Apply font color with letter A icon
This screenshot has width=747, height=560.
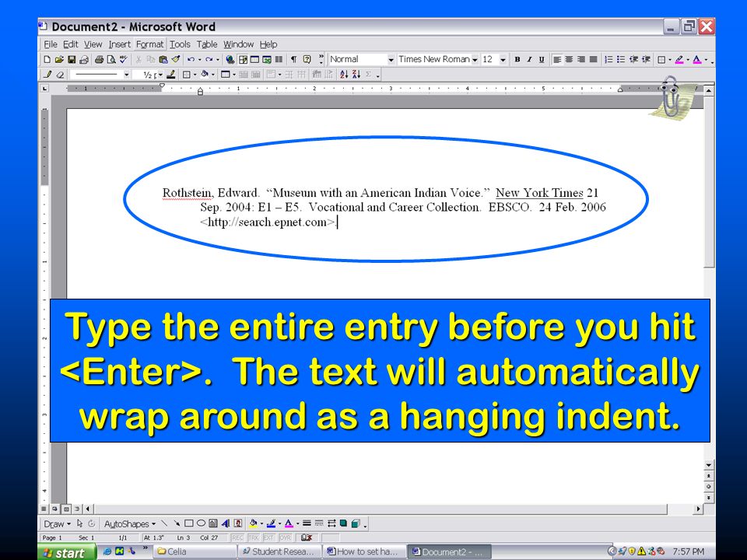point(697,60)
